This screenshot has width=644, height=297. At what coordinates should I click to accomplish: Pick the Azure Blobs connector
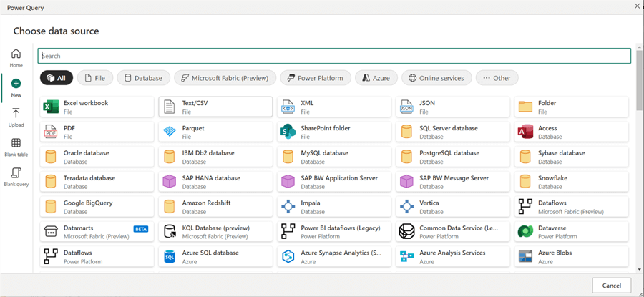pos(571,256)
